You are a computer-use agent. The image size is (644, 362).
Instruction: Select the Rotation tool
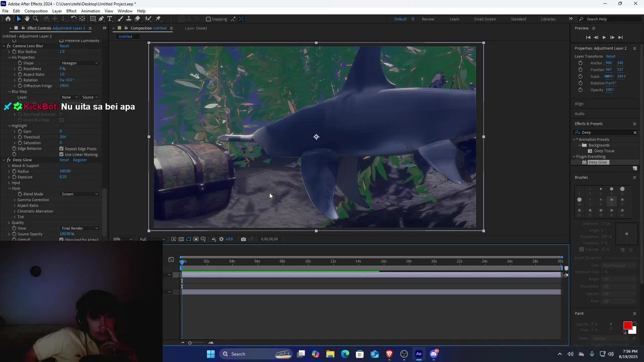pyautogui.click(x=73, y=19)
